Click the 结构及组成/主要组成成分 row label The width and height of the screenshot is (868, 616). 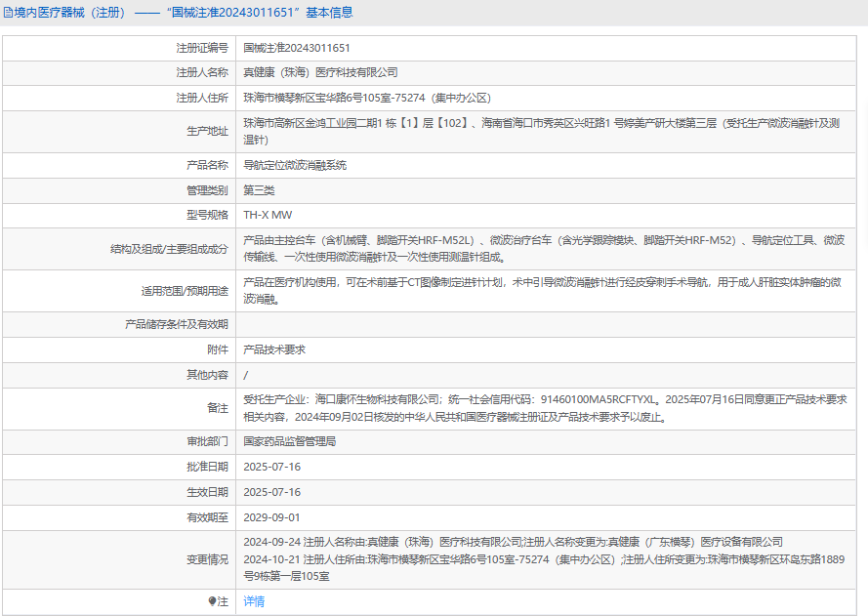(170, 249)
